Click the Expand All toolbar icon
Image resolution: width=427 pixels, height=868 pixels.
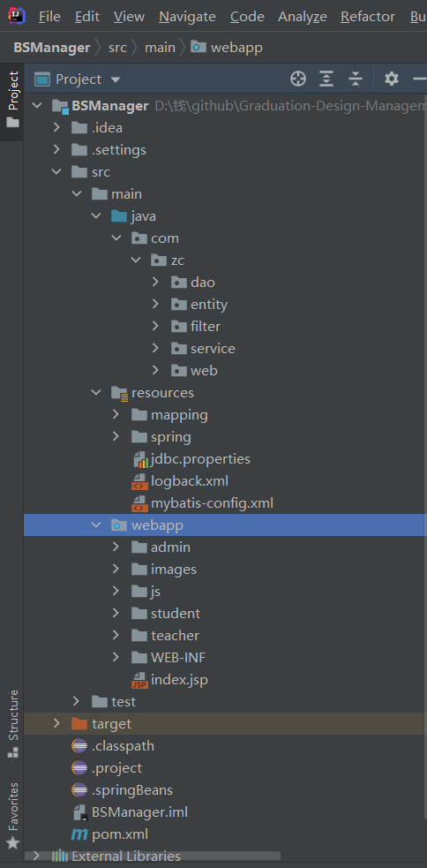tap(327, 79)
